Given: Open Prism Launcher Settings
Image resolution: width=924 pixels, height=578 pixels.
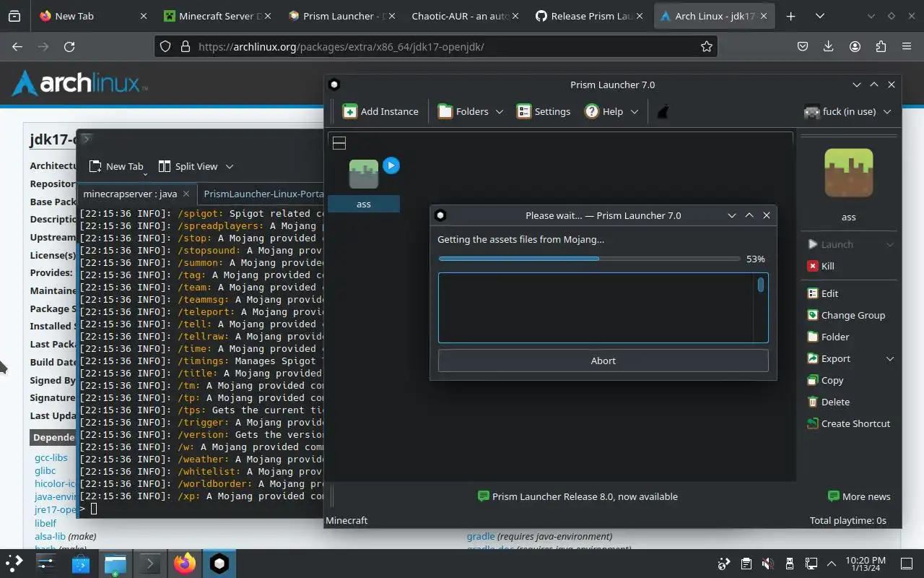Looking at the screenshot, I should pyautogui.click(x=544, y=111).
